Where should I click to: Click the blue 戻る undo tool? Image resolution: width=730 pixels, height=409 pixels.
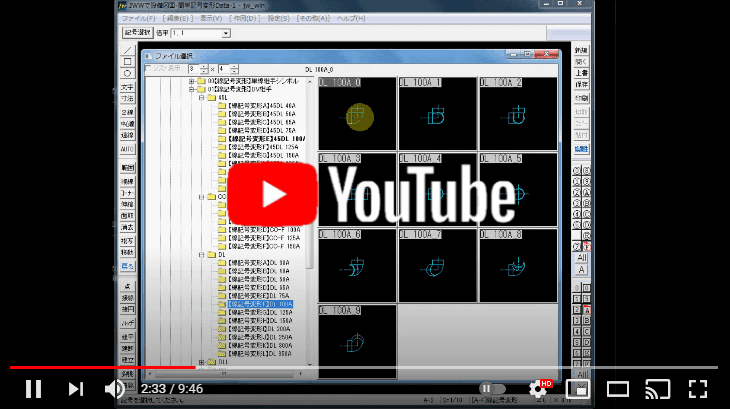coord(127,266)
